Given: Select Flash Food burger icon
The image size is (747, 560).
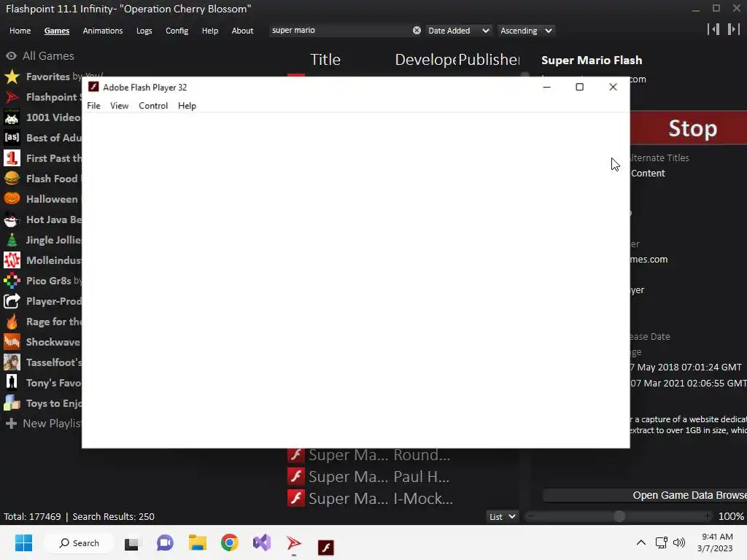Looking at the screenshot, I should (12, 179).
